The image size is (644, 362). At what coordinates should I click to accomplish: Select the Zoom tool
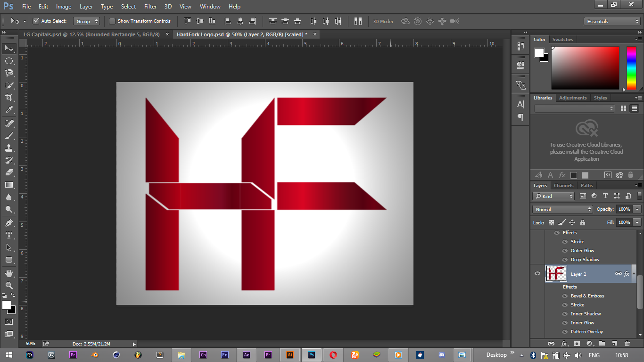9,286
